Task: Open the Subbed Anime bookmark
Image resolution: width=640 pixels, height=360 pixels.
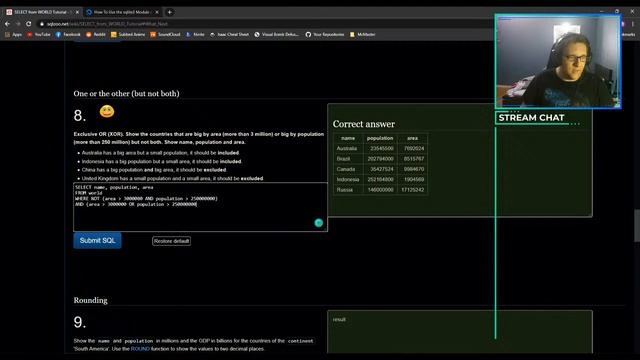Action: [128, 35]
